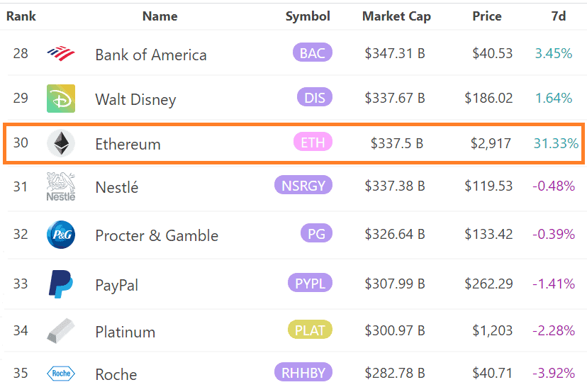Open the Procter & Gamble name link
Screen dimensions: 587x392
(157, 236)
